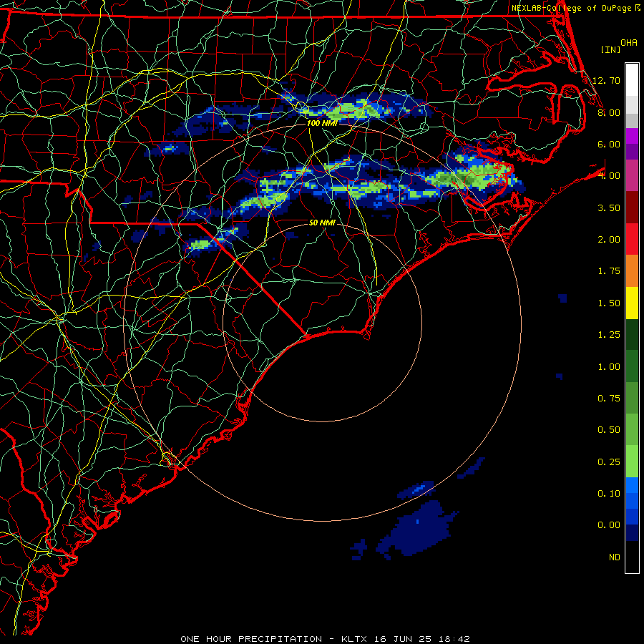This screenshot has height=644, width=644.
Task: Click the 1.75 legend value
Action: pyautogui.click(x=609, y=271)
